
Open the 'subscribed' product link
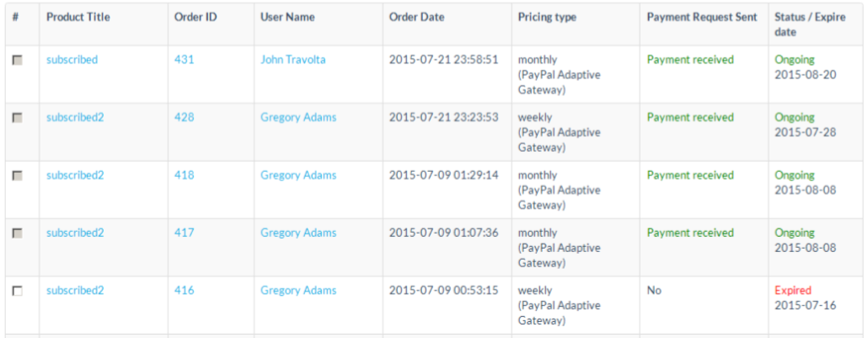pos(72,60)
